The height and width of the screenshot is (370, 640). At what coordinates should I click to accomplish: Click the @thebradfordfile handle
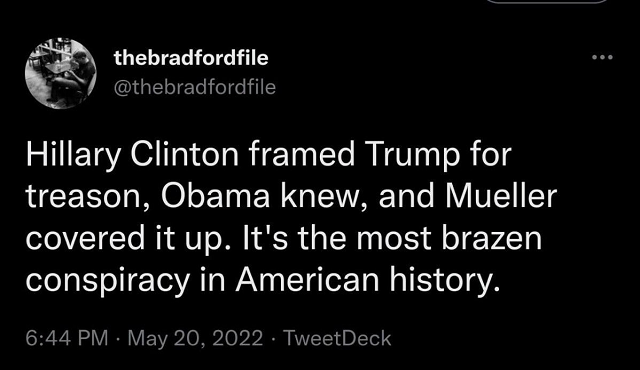(x=195, y=87)
